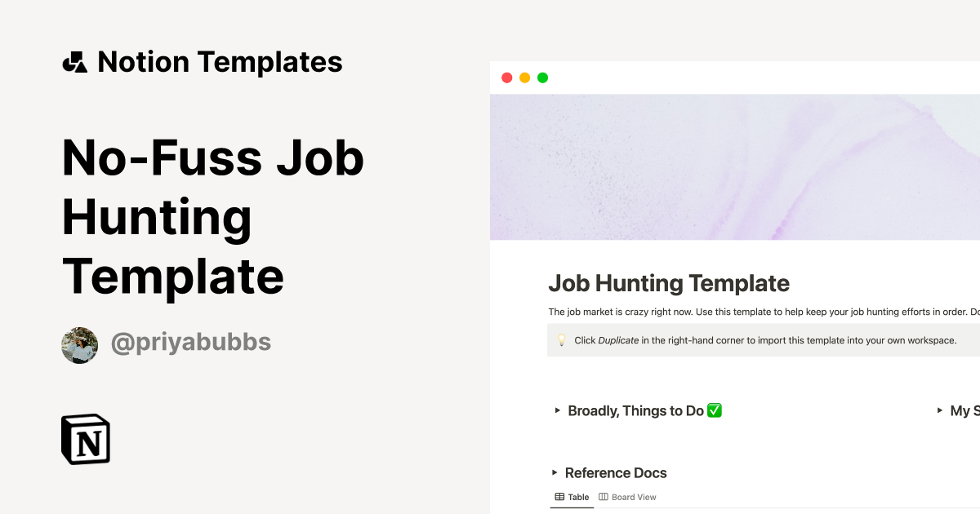Image resolution: width=980 pixels, height=514 pixels.
Task: Open the @priyabubbs profile link
Action: (190, 343)
